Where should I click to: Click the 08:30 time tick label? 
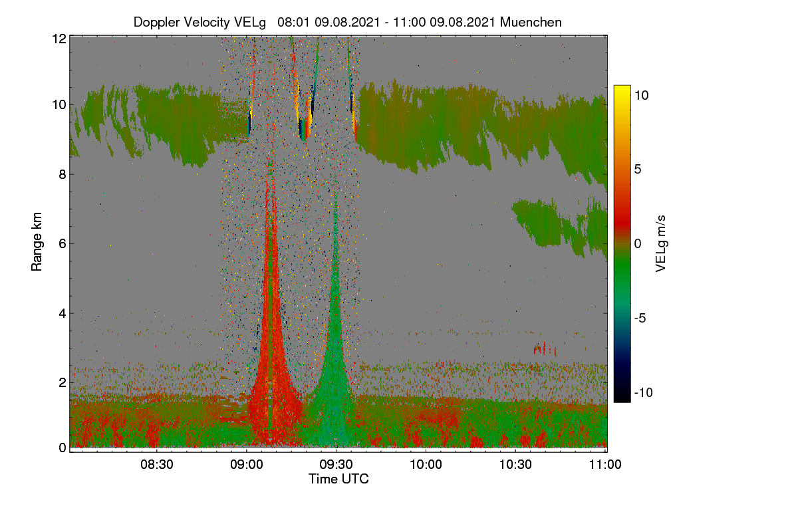(157, 465)
